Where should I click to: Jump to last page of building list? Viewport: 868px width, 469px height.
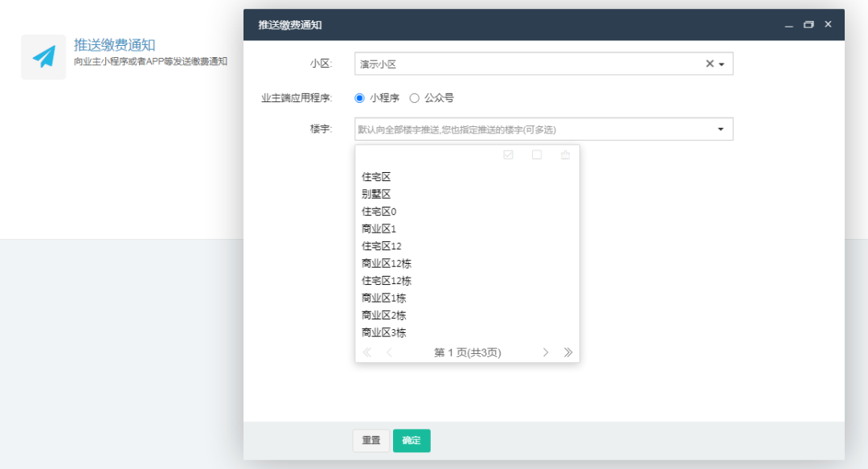point(568,352)
